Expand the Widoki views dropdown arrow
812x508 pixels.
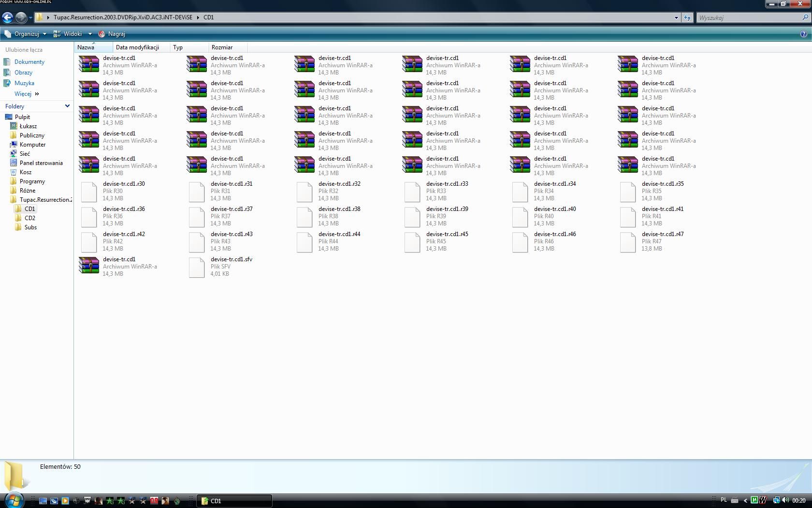[x=90, y=34]
